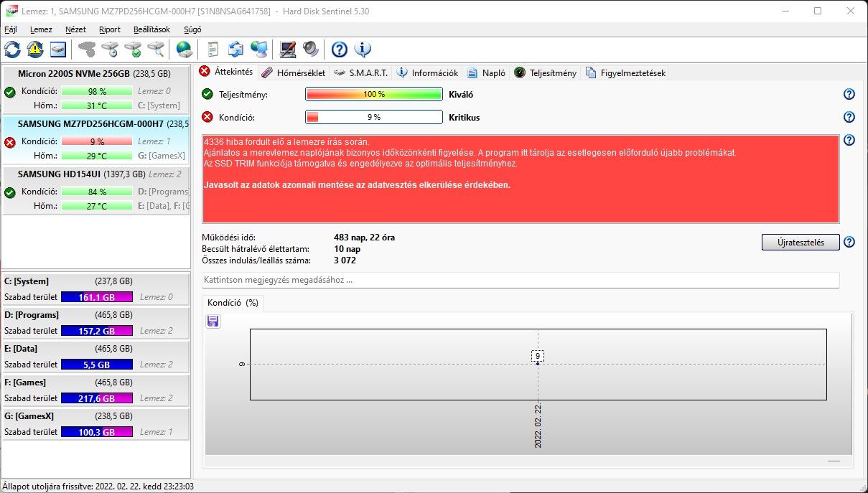
Task: Click the report document toolbar icon
Action: pos(213,50)
